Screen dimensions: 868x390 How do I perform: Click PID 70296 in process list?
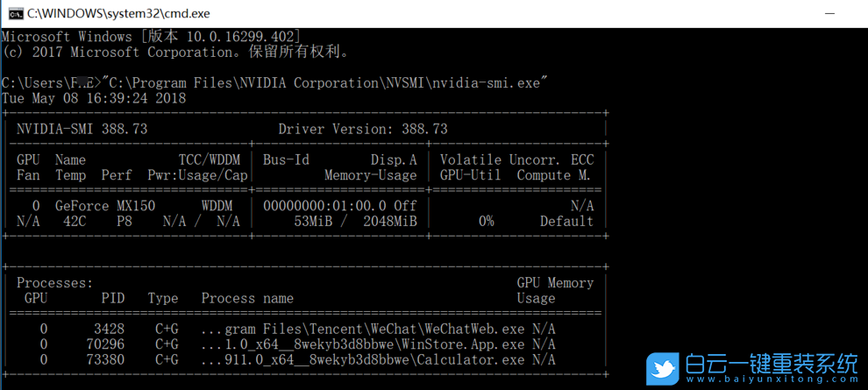coord(105,344)
